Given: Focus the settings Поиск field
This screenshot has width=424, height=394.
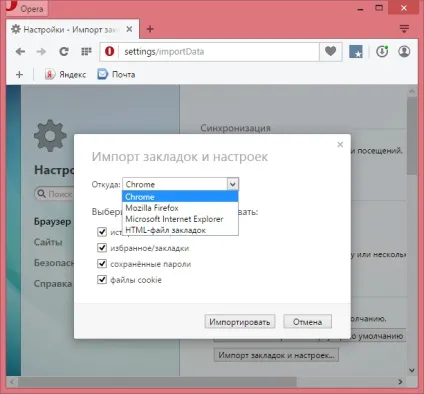Looking at the screenshot, I should click(x=54, y=194).
